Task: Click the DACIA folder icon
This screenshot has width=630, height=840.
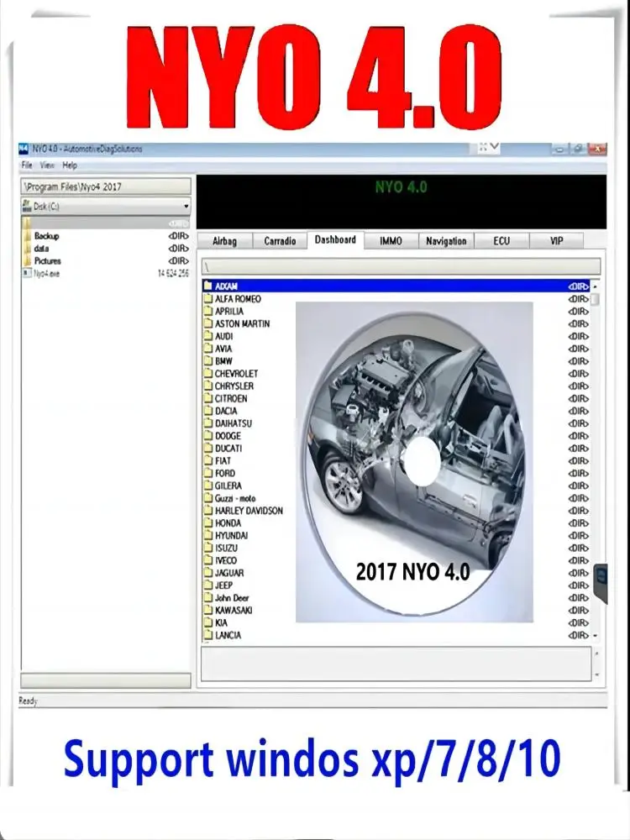Action: tap(208, 411)
